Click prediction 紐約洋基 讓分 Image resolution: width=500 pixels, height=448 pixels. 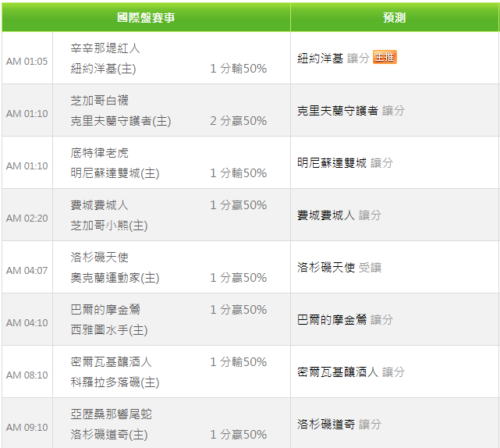click(333, 58)
